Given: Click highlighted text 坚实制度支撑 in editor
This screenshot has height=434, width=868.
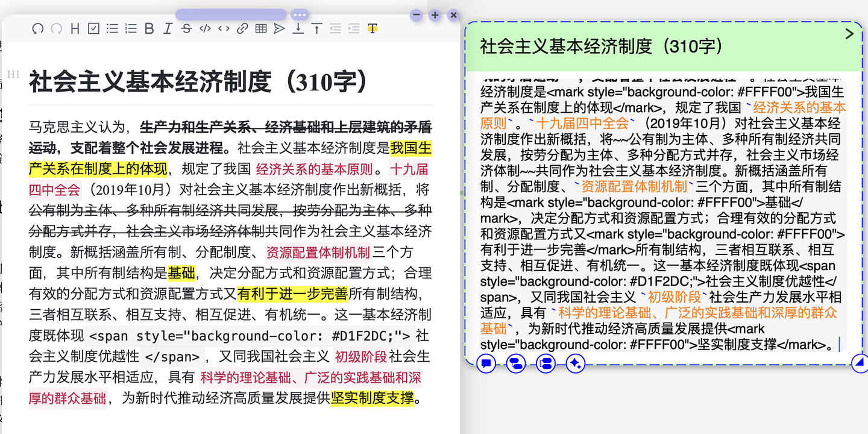Looking at the screenshot, I should (373, 398).
